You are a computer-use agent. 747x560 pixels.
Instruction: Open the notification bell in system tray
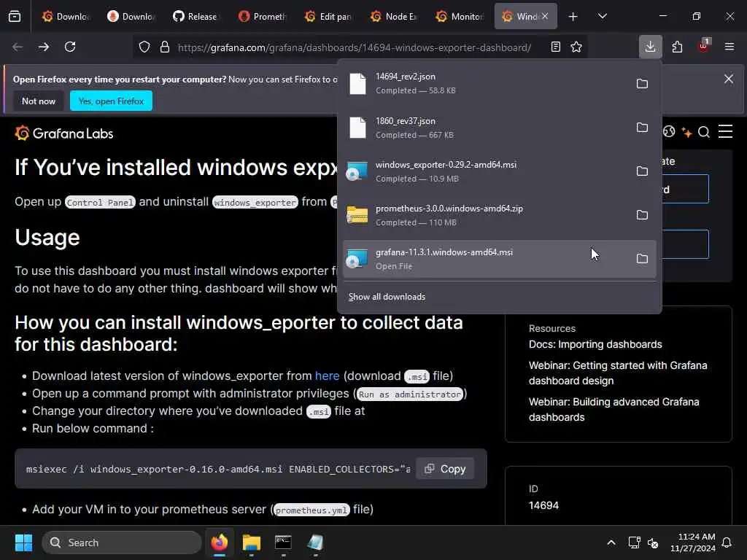tap(727, 542)
